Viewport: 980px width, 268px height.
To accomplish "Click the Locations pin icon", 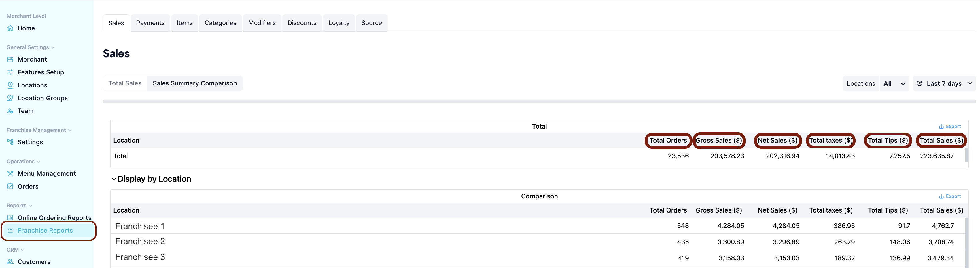I will [10, 85].
